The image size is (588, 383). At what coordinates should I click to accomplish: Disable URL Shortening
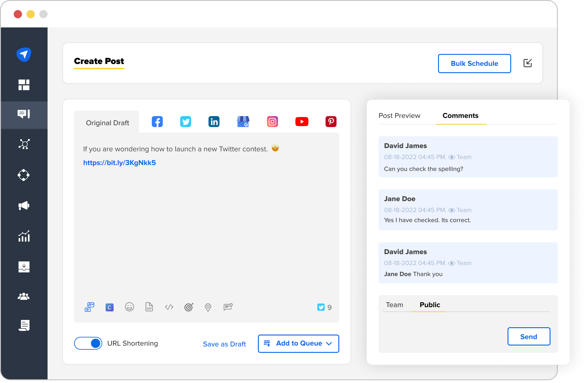click(88, 343)
